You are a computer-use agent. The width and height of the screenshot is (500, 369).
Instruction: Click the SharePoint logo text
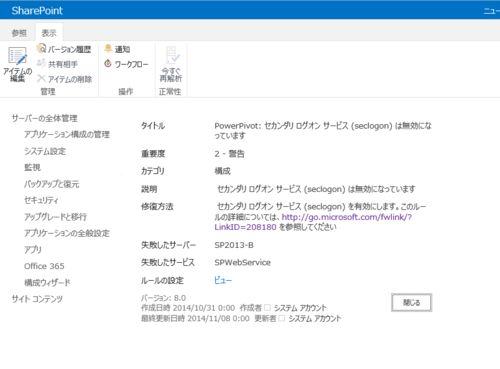click(x=37, y=11)
